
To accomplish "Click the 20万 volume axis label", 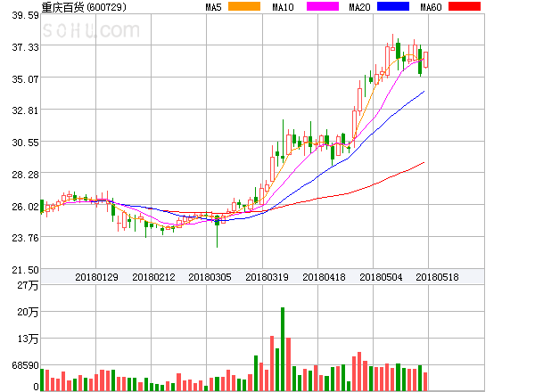I will (x=28, y=312).
